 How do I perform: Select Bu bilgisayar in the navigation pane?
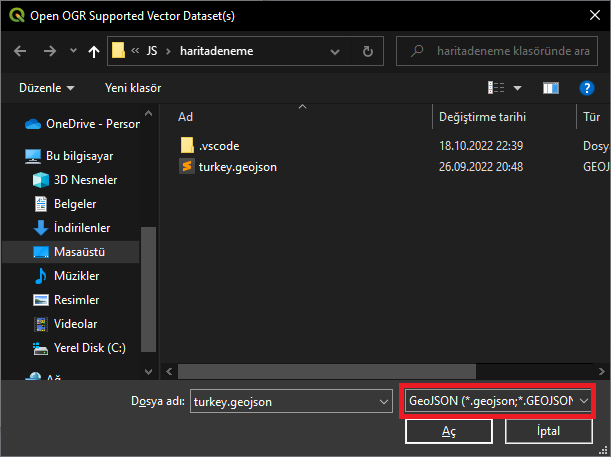coord(69,156)
